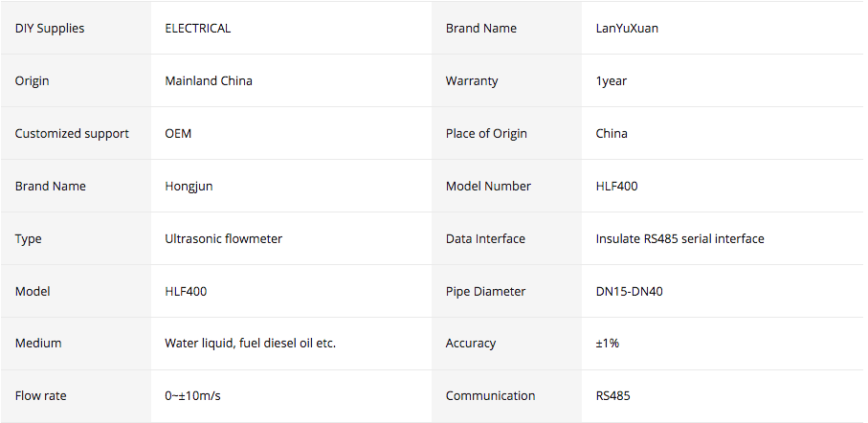Click the LanYuXuan brand value

pos(627,29)
